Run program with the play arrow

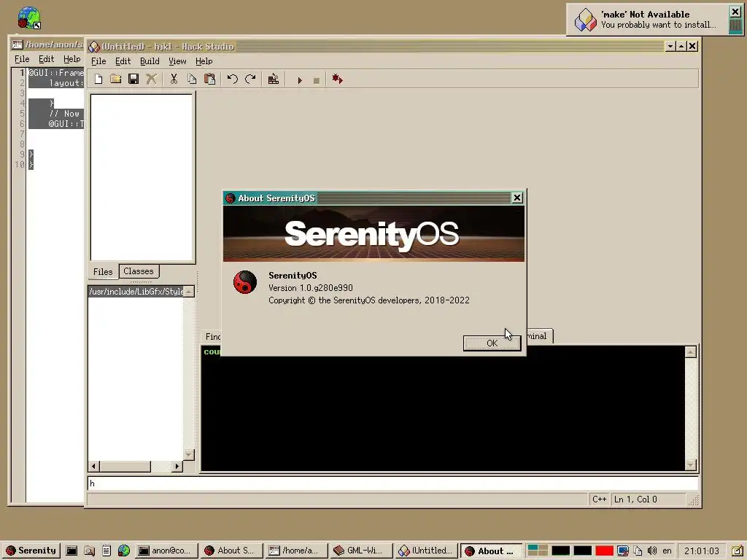[300, 80]
